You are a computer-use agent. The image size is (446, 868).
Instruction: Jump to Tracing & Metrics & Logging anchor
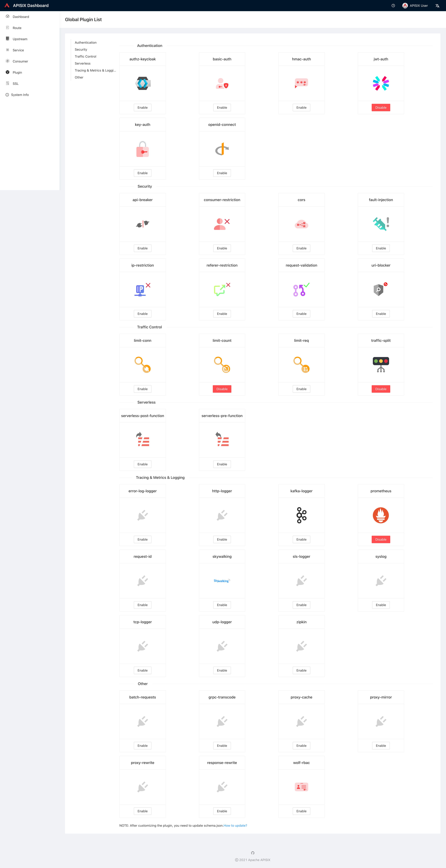point(95,70)
